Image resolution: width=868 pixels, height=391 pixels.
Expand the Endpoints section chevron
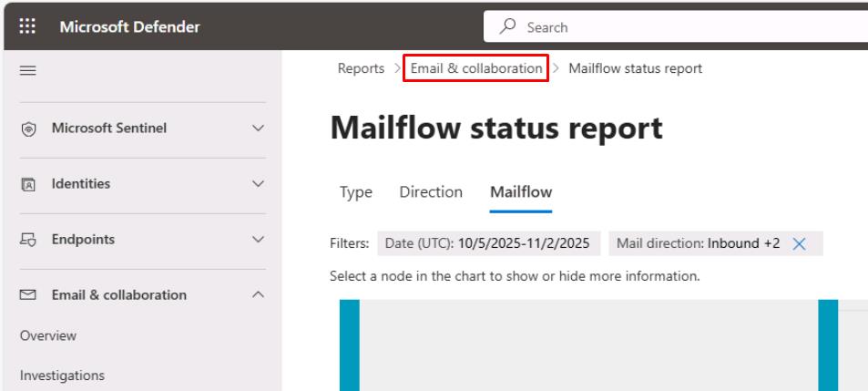click(x=258, y=240)
